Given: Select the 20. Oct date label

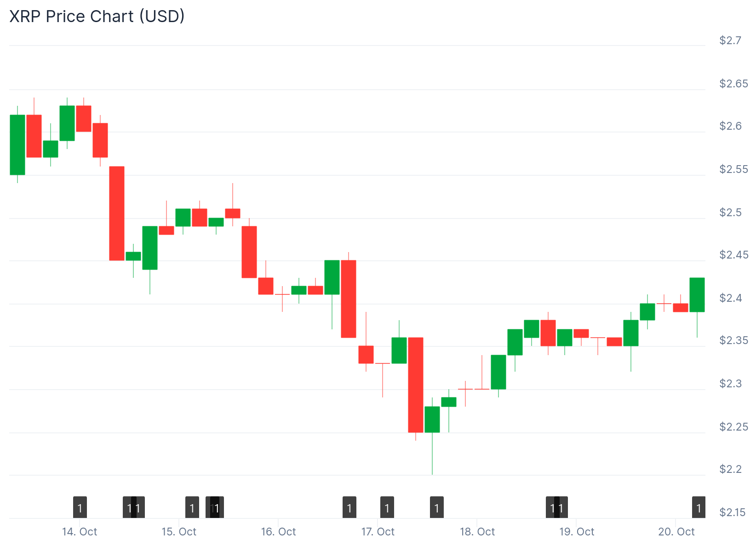Looking at the screenshot, I should pyautogui.click(x=676, y=532).
